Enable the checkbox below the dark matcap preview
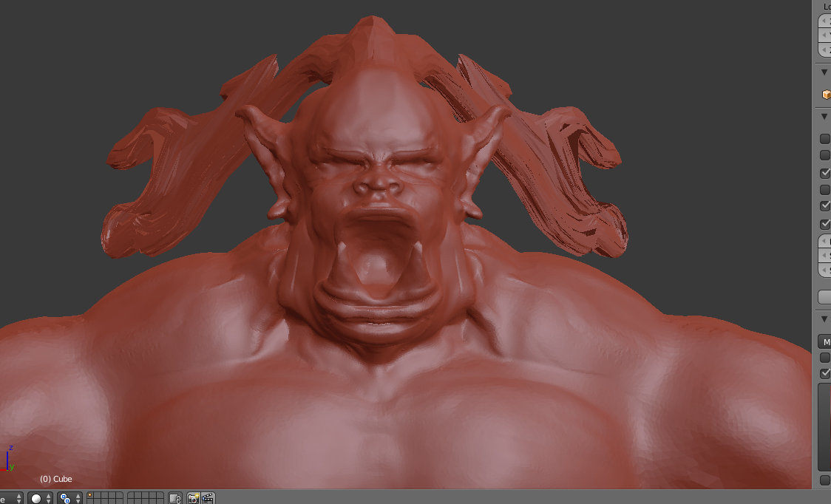The width and height of the screenshot is (831, 504). click(x=825, y=480)
